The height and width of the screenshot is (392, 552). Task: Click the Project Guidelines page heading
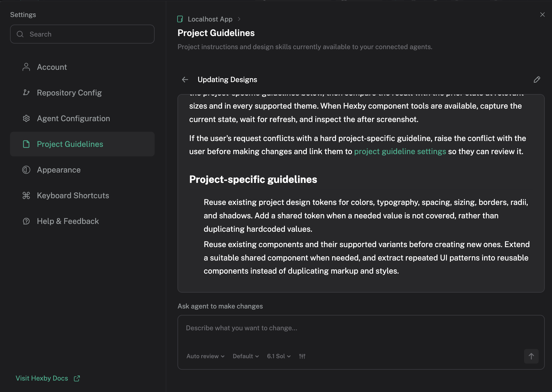216,33
